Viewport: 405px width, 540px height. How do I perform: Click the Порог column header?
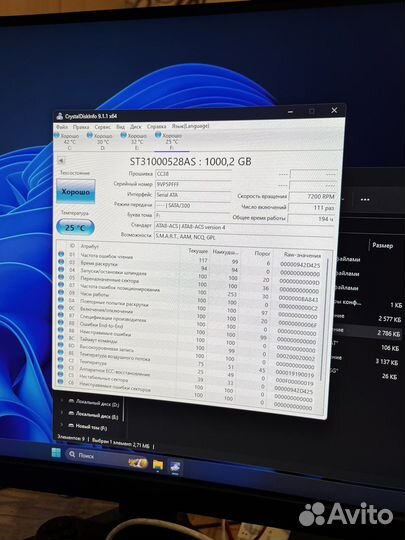(x=262, y=253)
